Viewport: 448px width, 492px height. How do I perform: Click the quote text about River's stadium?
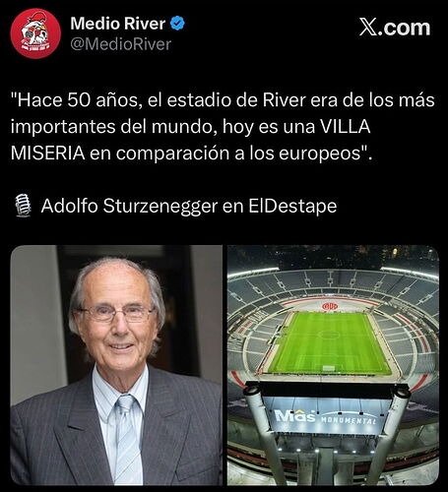223,127
